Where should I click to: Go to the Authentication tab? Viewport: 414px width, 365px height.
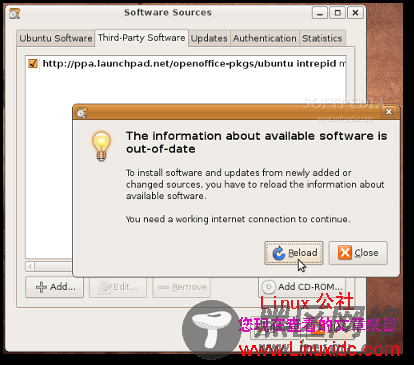pos(265,38)
